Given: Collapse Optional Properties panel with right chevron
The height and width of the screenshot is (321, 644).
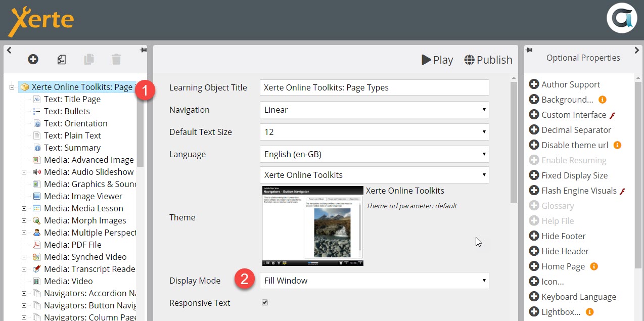Looking at the screenshot, I should (x=637, y=50).
